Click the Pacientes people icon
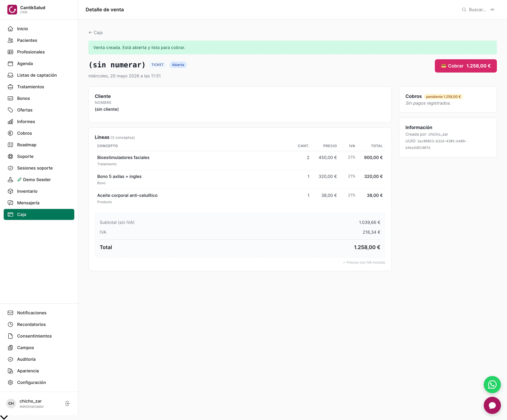The image size is (507, 420). tap(10, 40)
